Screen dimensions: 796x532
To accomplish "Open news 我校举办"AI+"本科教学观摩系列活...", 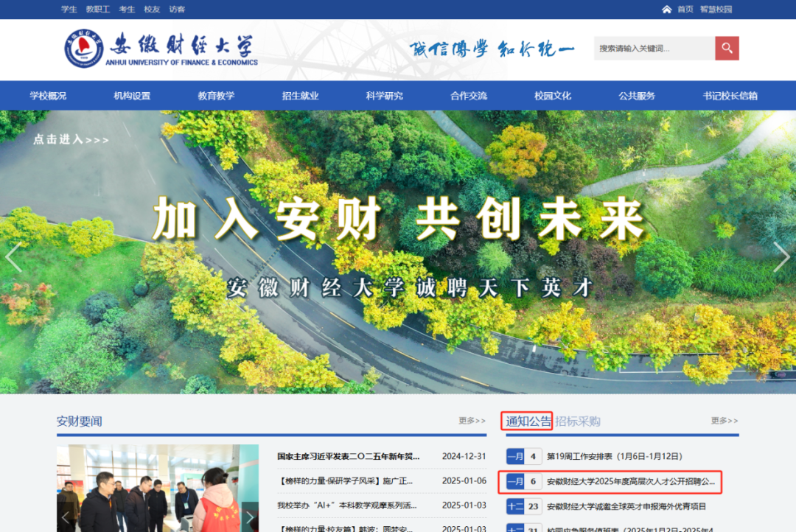I will (346, 505).
